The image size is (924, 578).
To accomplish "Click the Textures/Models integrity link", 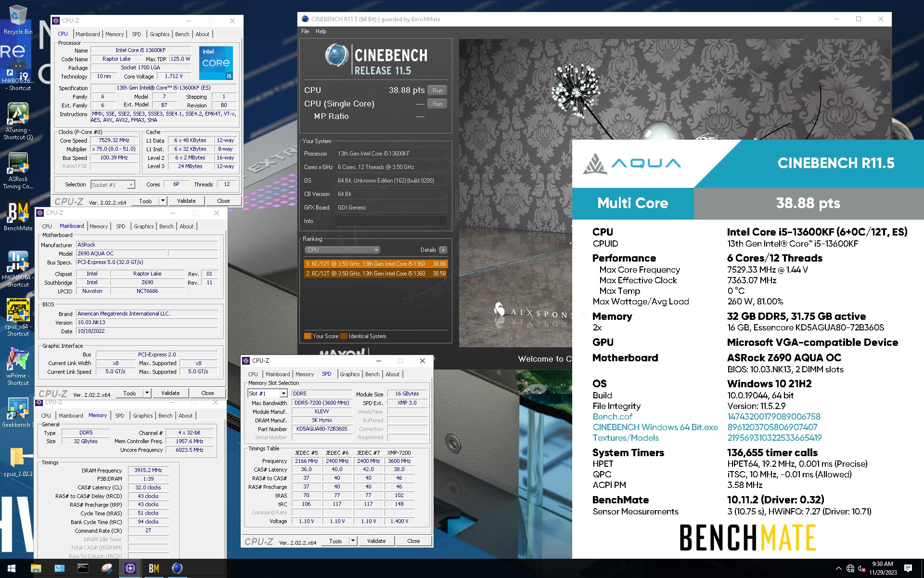I will click(626, 438).
